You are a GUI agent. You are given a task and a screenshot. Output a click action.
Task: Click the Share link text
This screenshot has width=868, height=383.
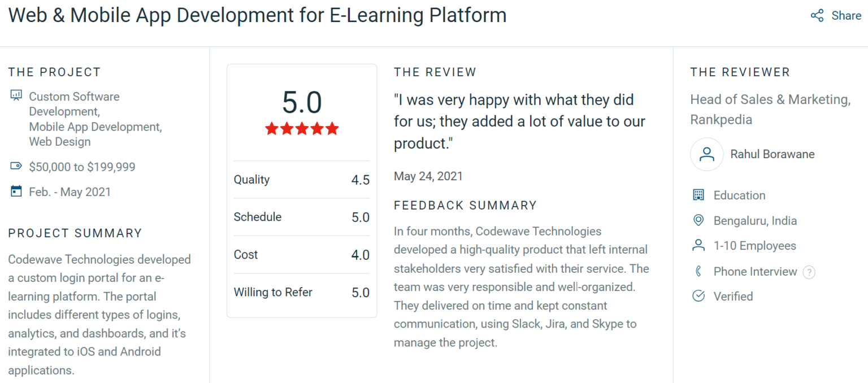846,16
